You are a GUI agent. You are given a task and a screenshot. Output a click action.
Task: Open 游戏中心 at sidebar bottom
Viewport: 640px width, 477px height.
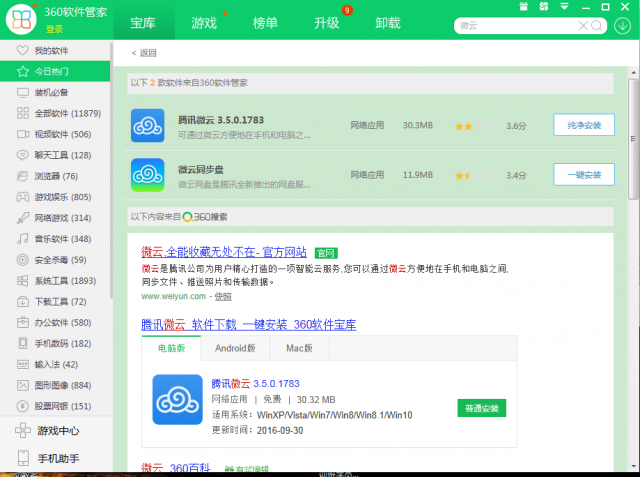(56, 430)
